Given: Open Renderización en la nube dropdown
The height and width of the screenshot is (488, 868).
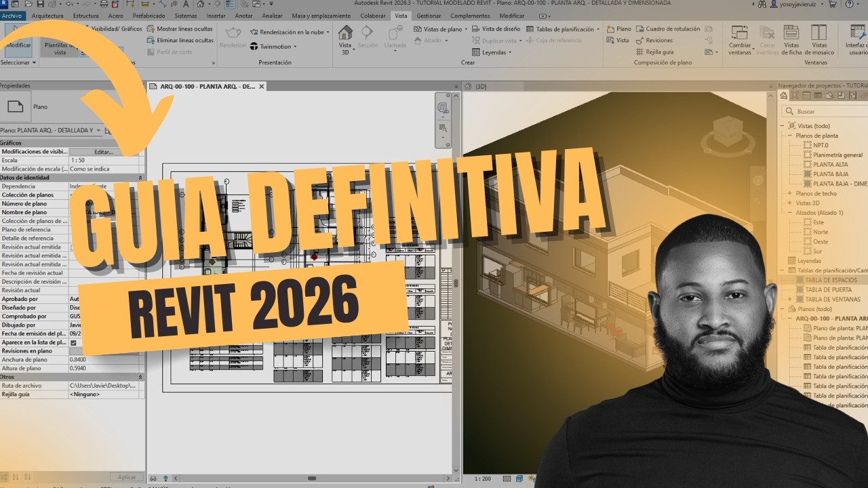Looking at the screenshot, I should tap(290, 32).
